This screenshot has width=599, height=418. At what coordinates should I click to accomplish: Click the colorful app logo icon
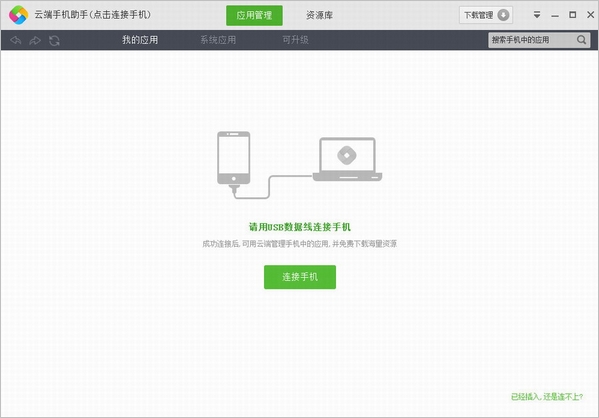click(19, 15)
